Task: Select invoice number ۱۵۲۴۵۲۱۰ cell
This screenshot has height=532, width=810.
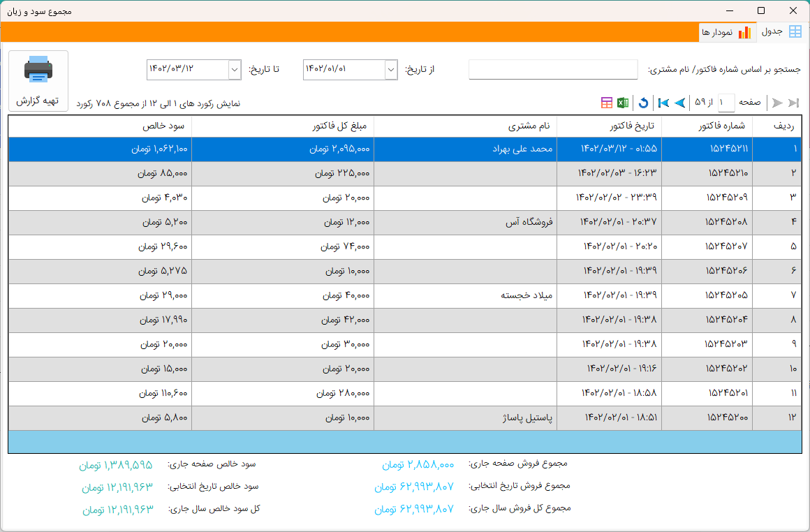Action: point(707,174)
